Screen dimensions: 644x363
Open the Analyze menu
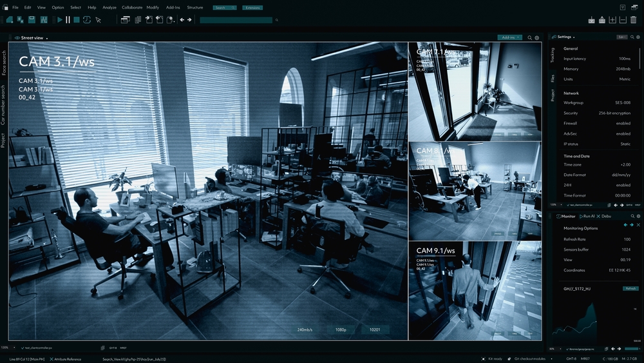point(109,7)
